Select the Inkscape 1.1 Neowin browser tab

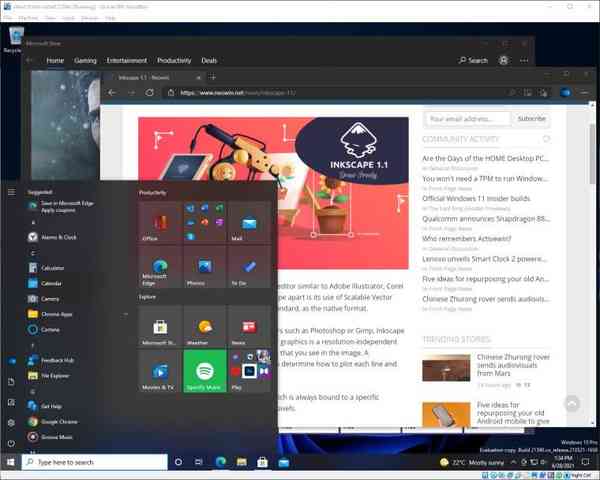153,77
